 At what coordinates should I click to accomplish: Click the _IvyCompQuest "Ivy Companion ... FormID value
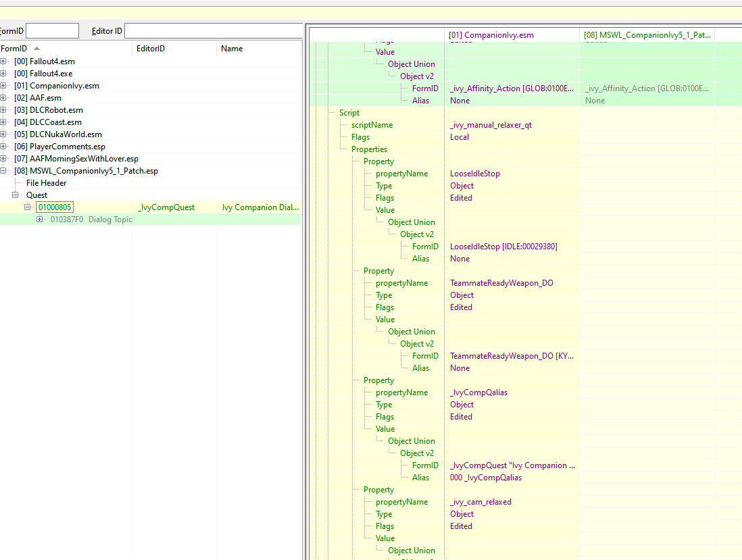coord(512,465)
